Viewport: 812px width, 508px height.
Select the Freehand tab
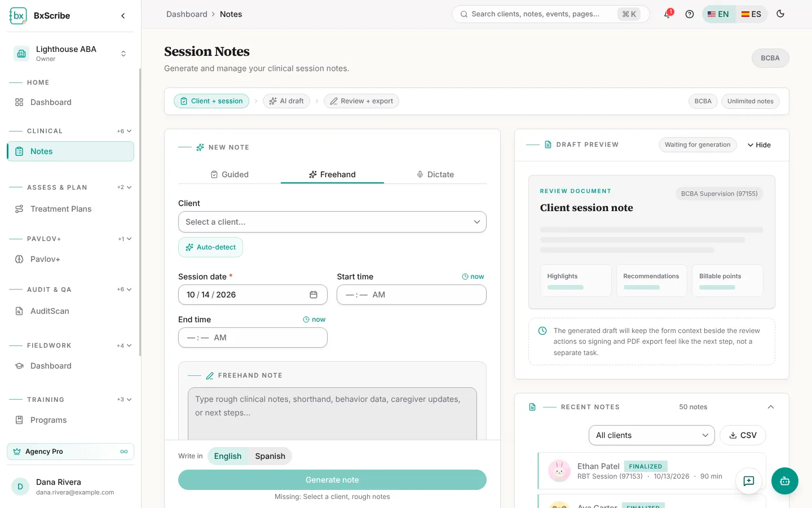tap(332, 174)
